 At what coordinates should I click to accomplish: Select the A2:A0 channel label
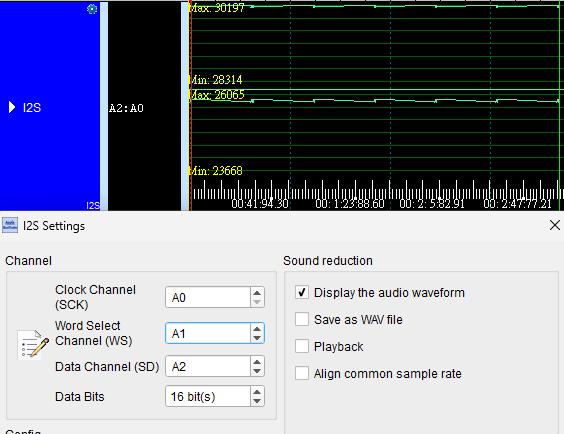(126, 108)
